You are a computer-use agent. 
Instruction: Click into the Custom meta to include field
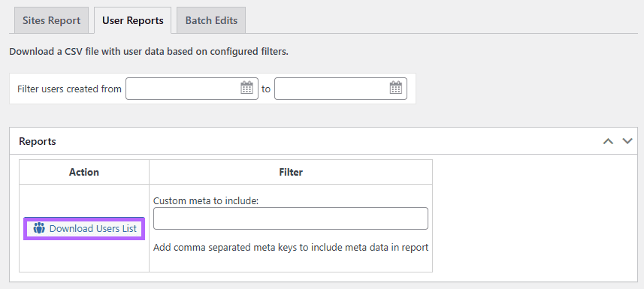290,218
